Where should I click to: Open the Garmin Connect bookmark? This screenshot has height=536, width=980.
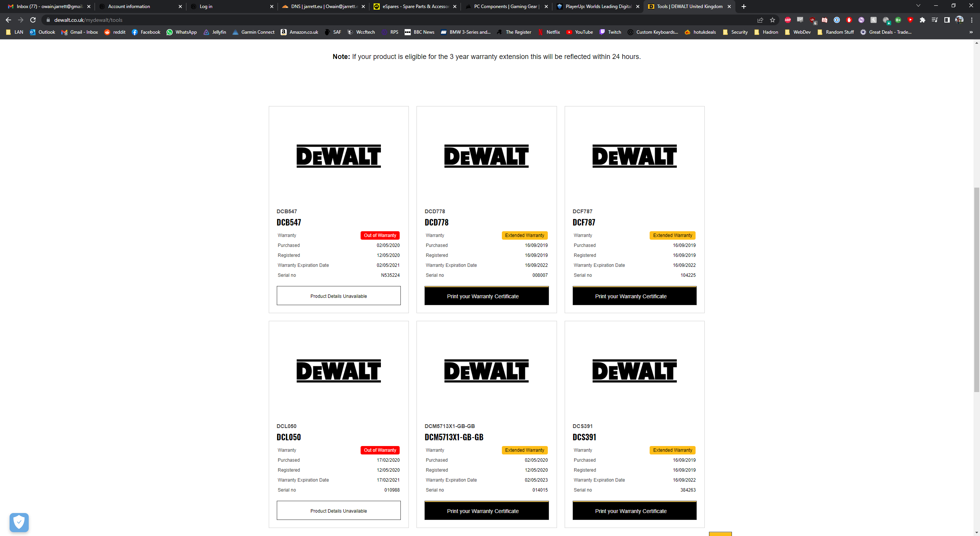click(x=253, y=32)
